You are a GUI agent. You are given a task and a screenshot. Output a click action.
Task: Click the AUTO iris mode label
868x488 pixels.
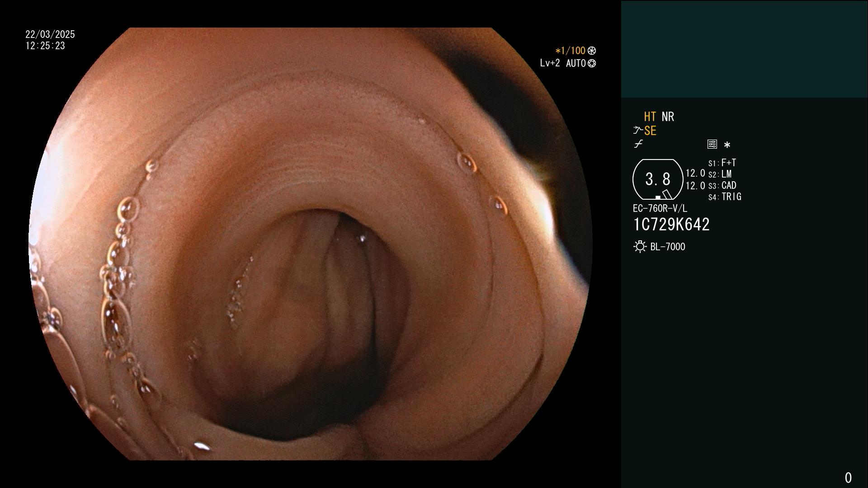[x=576, y=63]
